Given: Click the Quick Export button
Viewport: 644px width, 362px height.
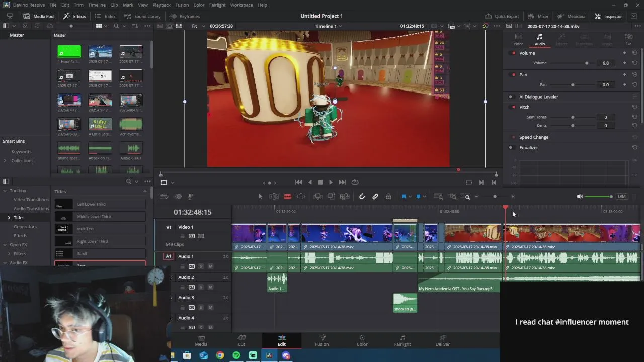Looking at the screenshot, I should (x=502, y=16).
